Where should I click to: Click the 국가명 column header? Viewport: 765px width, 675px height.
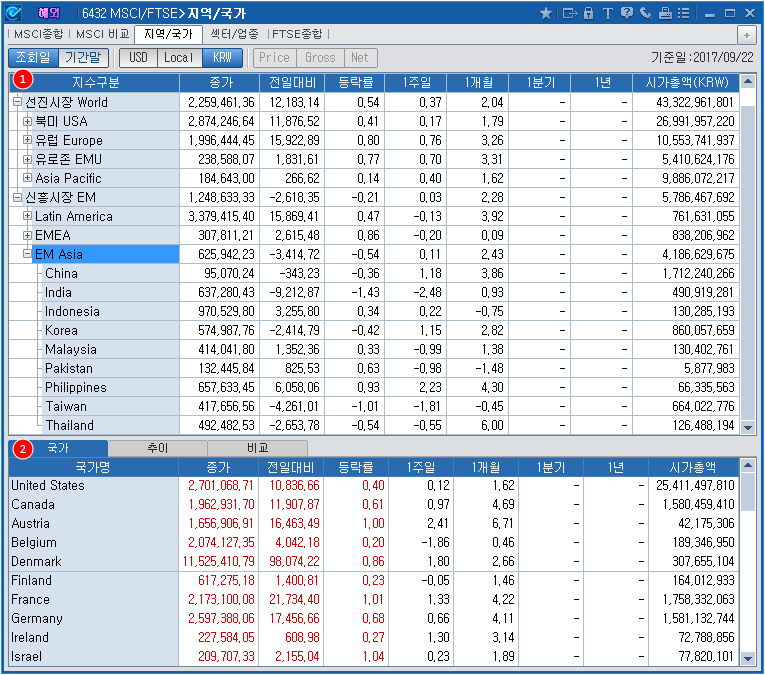coord(94,467)
